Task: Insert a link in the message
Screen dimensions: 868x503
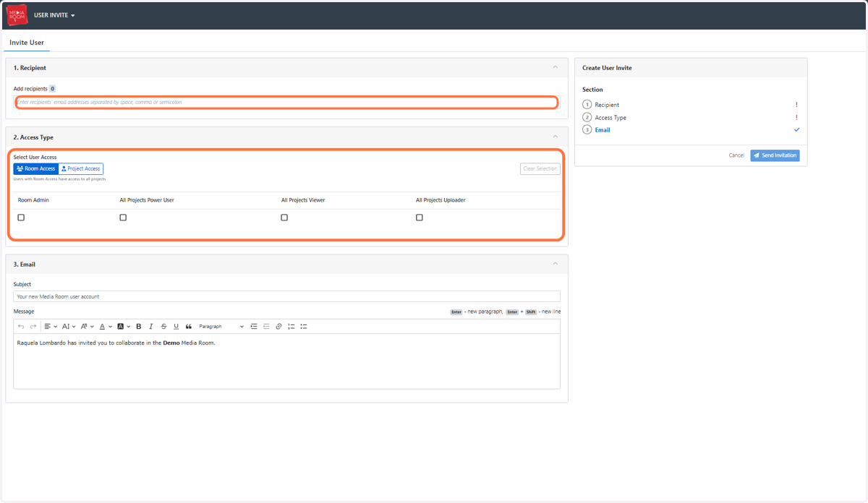Action: (278, 327)
